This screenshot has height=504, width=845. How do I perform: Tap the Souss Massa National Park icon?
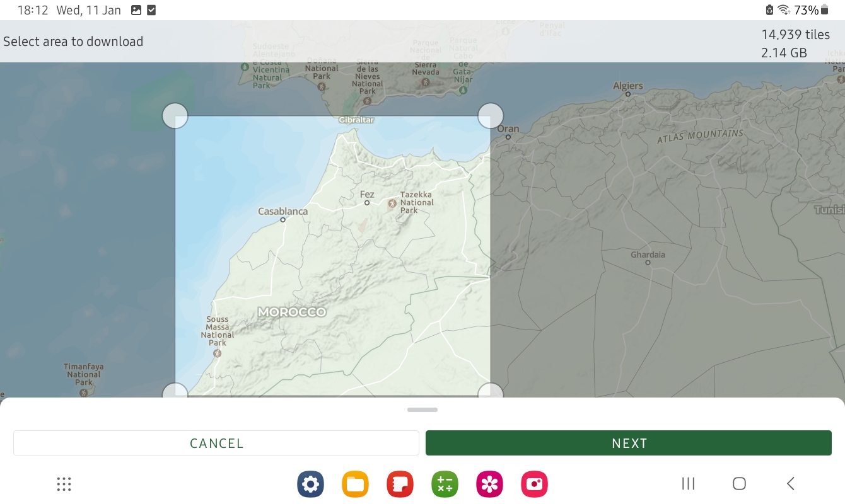pyautogui.click(x=218, y=353)
